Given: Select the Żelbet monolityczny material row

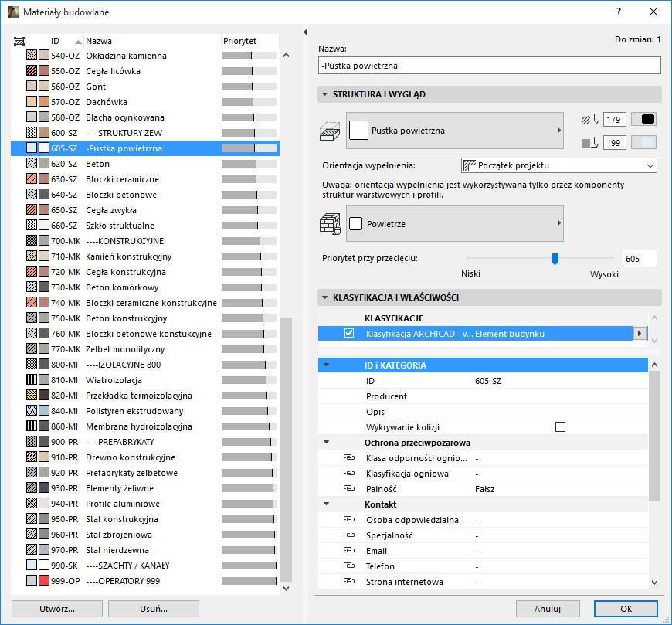Looking at the screenshot, I should [x=145, y=349].
